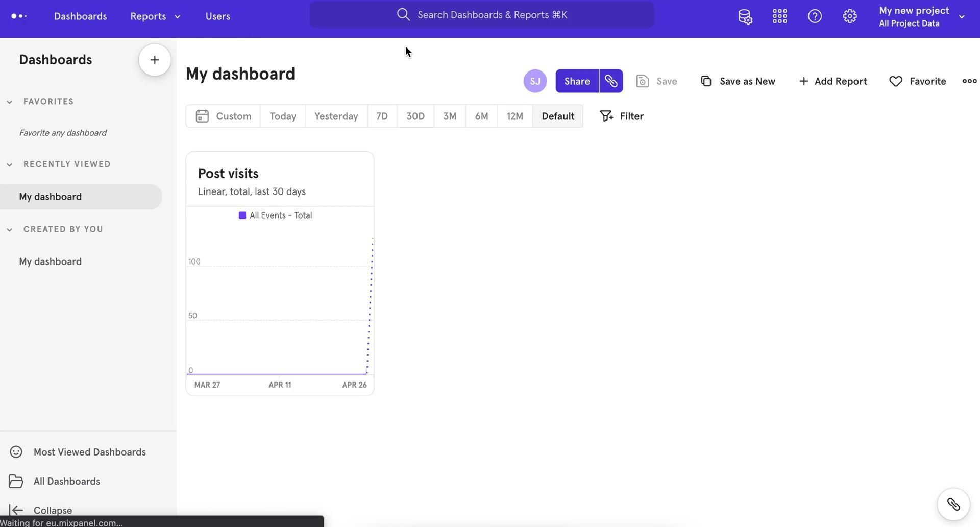This screenshot has height=527, width=980.
Task: Open the three-dot more options menu
Action: pyautogui.click(x=969, y=81)
